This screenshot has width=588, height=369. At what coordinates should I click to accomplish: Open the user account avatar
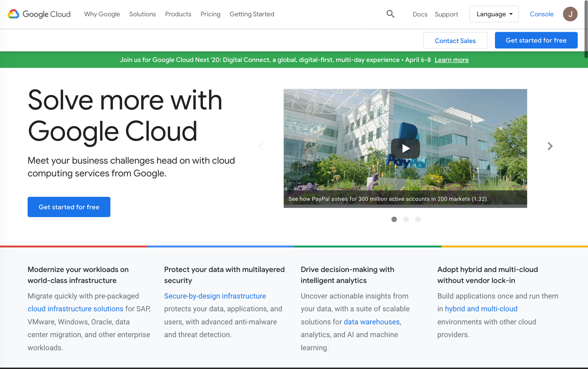click(x=570, y=14)
